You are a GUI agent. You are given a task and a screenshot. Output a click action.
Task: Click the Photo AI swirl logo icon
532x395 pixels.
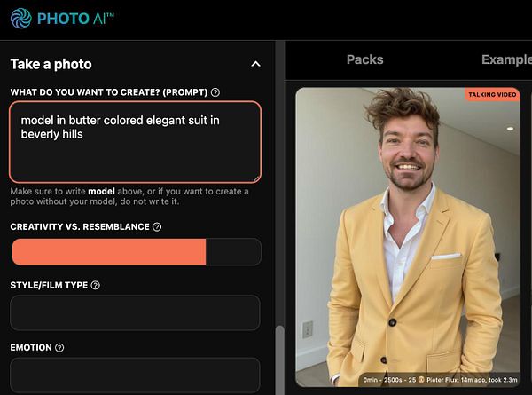click(x=21, y=19)
